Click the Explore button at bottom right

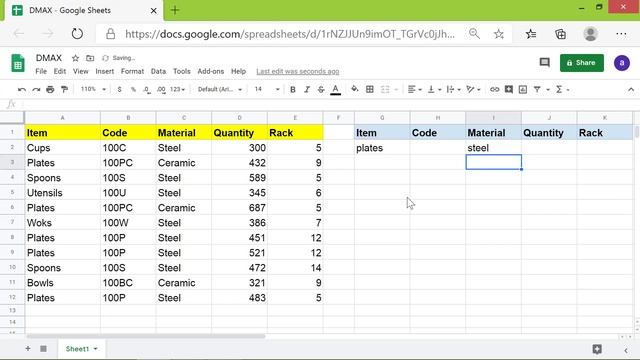click(x=597, y=349)
